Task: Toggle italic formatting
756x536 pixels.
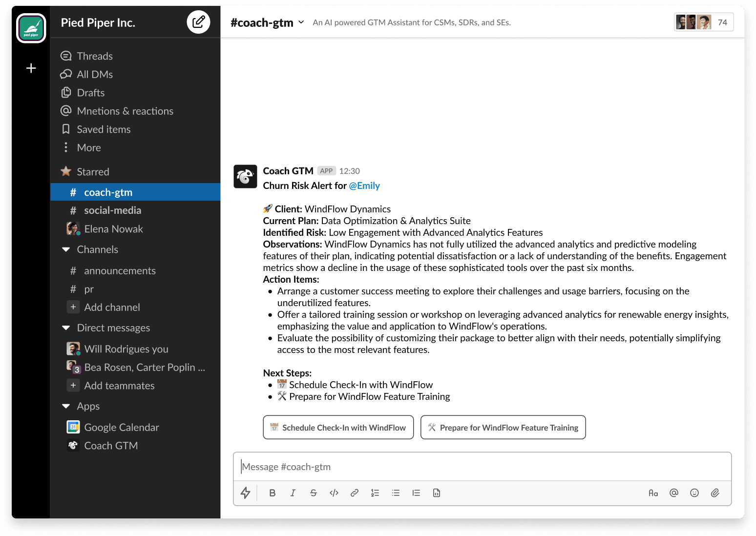Action: [x=293, y=493]
